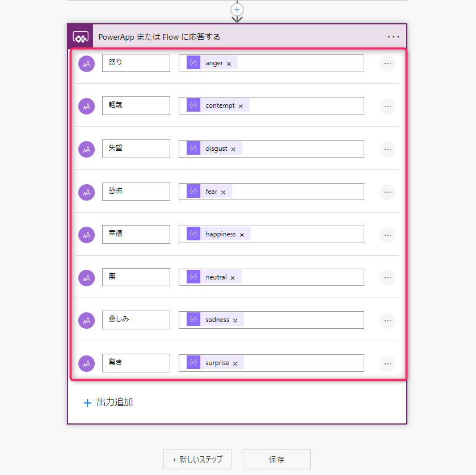Screen dimensions: 476x475
Task: Click the plus icon to insert a new action
Action: pos(237,10)
